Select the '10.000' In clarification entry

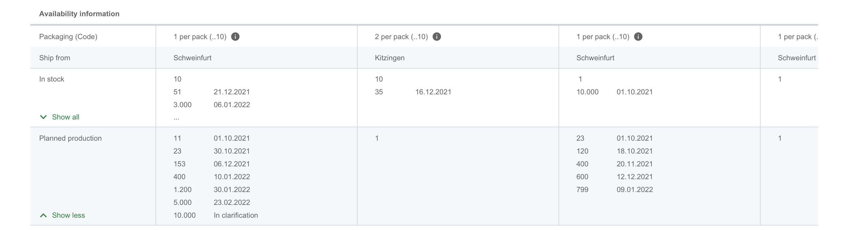pos(184,215)
